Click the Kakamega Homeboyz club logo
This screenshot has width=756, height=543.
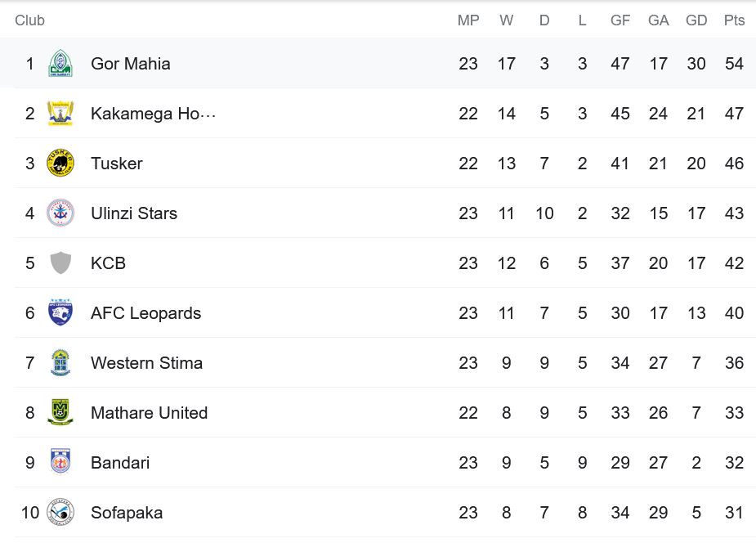coord(60,114)
